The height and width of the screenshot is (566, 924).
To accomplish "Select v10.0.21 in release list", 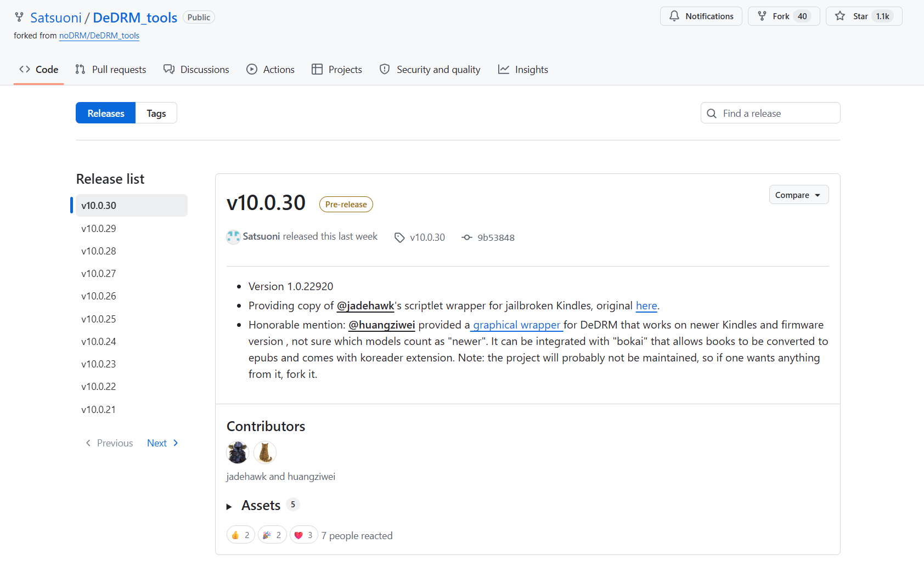I will pos(132,409).
